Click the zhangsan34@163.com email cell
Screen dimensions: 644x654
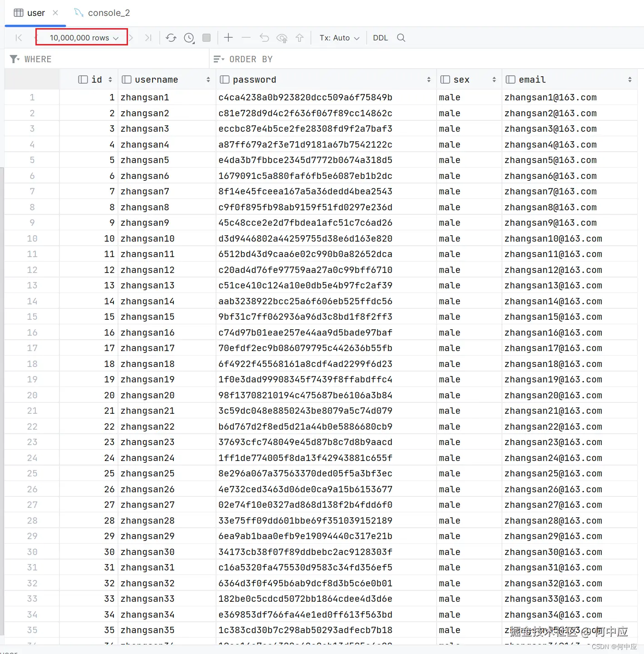[x=570, y=614]
